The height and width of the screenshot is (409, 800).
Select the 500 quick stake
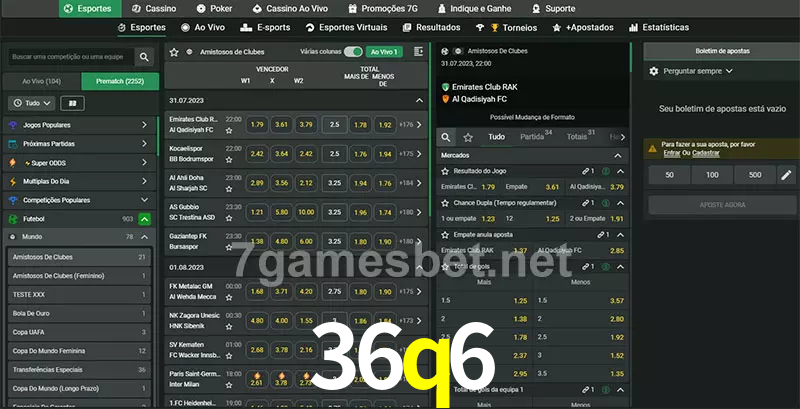pyautogui.click(x=755, y=175)
